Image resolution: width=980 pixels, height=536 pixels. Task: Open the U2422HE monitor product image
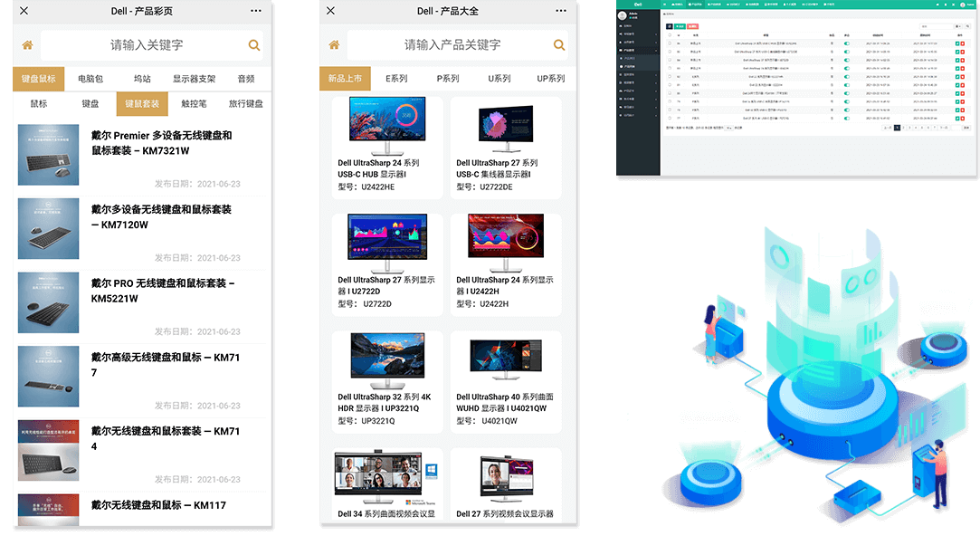tap(387, 126)
